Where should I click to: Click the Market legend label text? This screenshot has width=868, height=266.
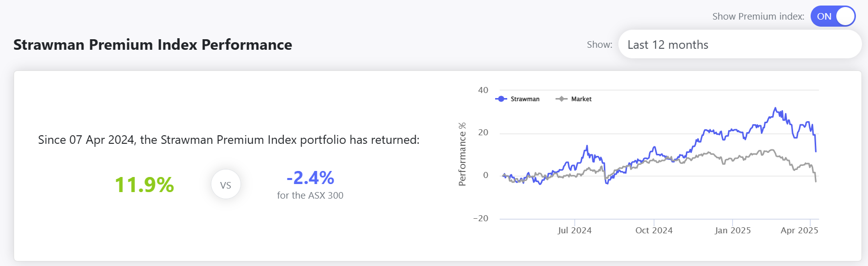[581, 99]
